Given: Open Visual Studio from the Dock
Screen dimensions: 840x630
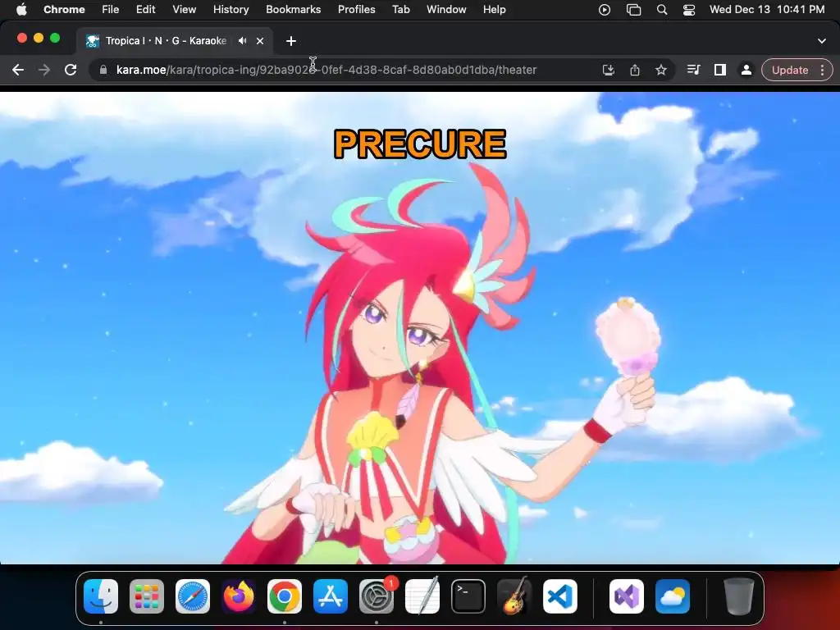Looking at the screenshot, I should pyautogui.click(x=626, y=596).
